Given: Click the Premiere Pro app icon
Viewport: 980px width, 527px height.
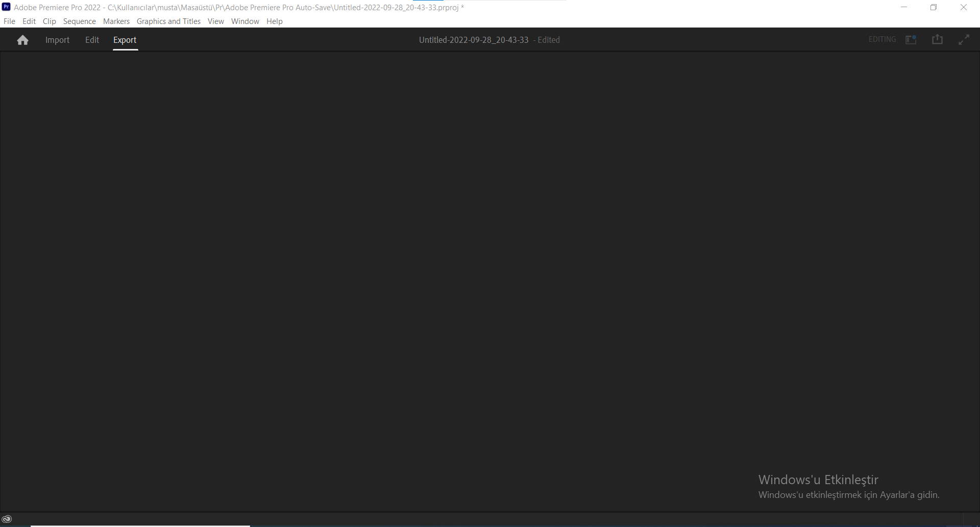Looking at the screenshot, I should (x=6, y=7).
